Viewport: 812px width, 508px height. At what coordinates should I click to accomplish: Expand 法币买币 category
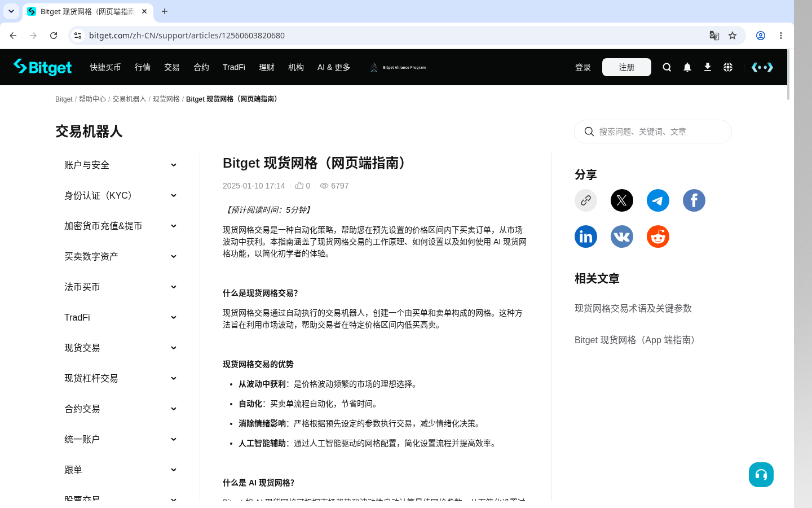point(121,287)
